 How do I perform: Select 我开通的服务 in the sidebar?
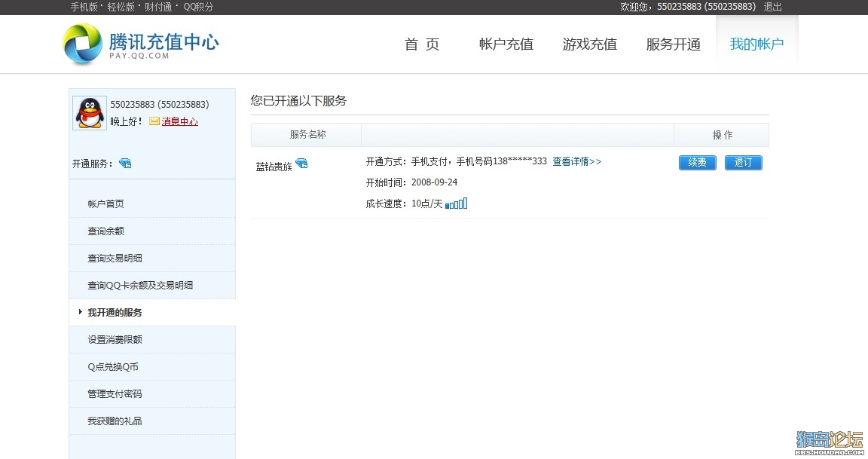[152, 312]
